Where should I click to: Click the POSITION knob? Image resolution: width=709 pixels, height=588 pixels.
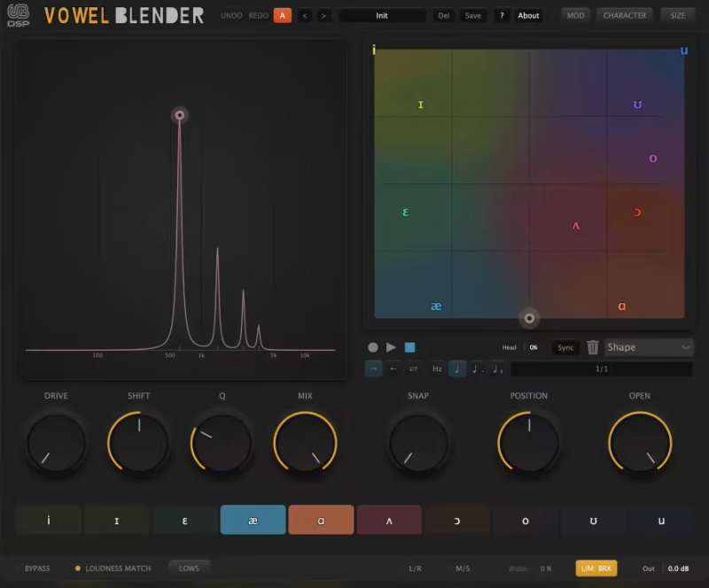point(528,443)
